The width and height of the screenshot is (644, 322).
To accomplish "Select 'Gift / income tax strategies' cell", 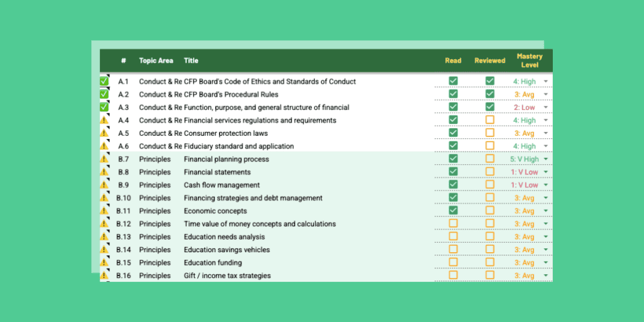I will [x=227, y=275].
